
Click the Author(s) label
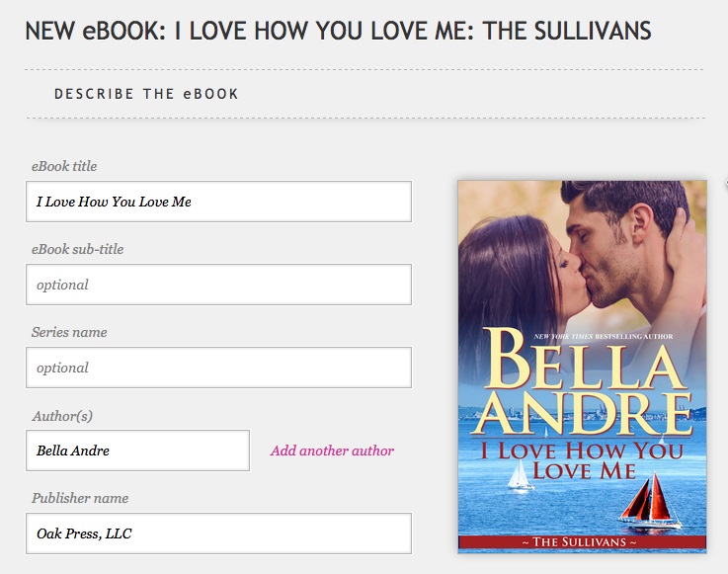[62, 416]
